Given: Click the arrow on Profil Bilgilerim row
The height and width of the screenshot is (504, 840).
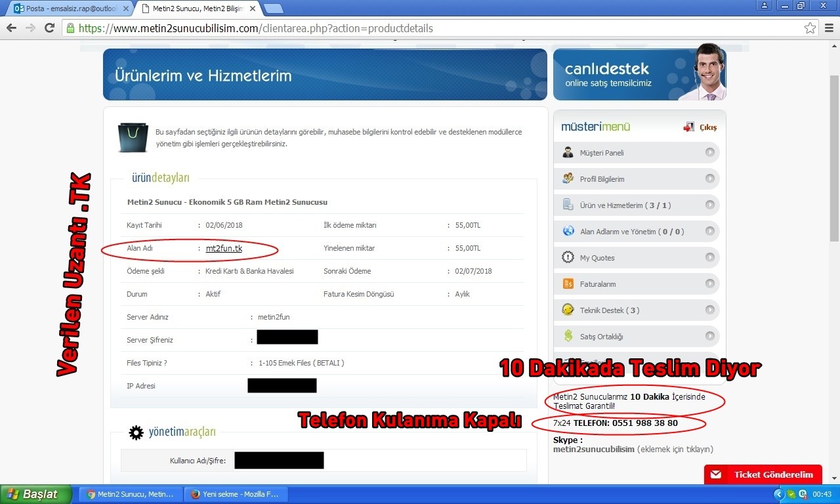Looking at the screenshot, I should point(709,178).
